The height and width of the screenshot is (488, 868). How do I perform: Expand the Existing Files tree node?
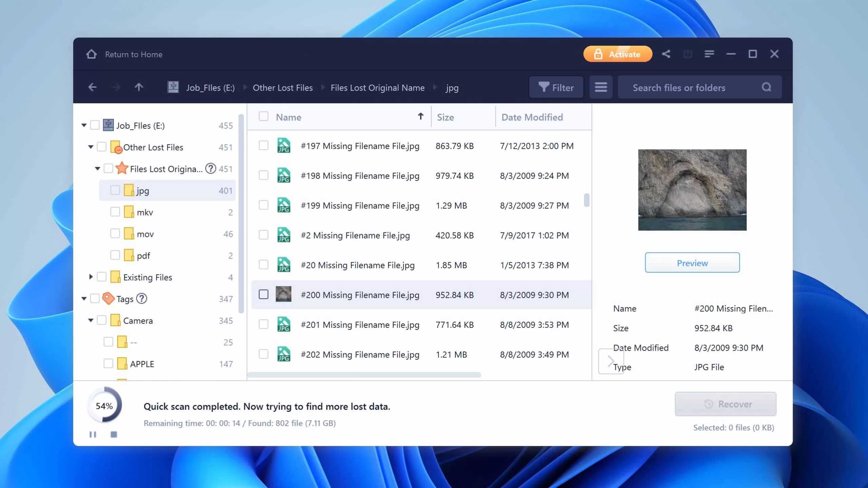tap(91, 277)
